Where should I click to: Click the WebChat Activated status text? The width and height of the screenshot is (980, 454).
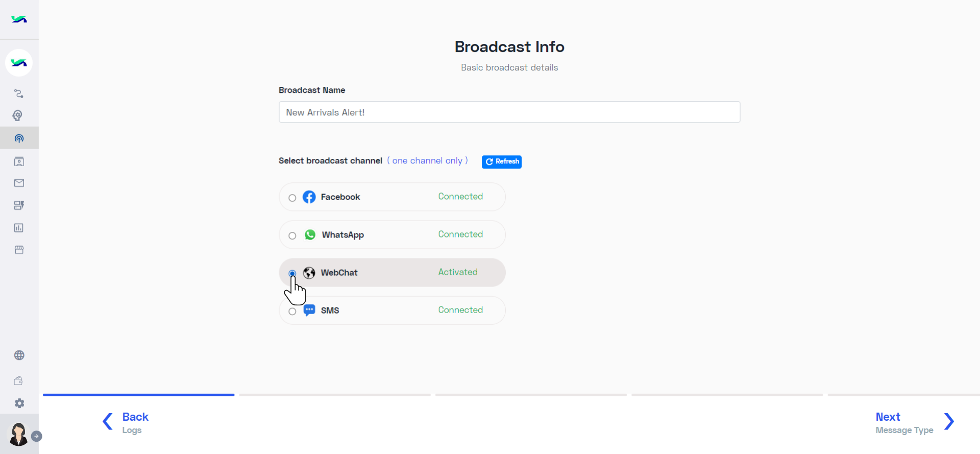coord(458,272)
